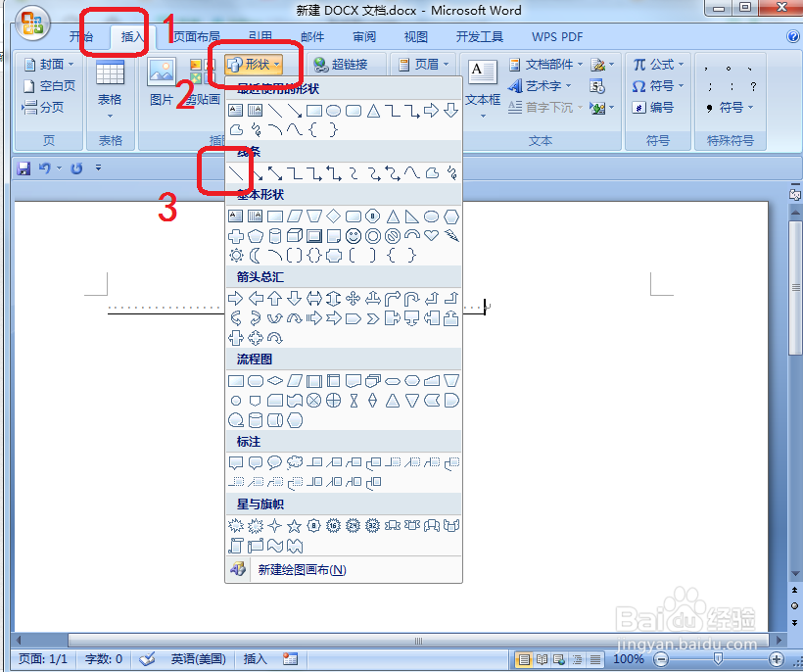The image size is (803, 672).
Task: Choose the wave flag shape
Action: [x=275, y=546]
